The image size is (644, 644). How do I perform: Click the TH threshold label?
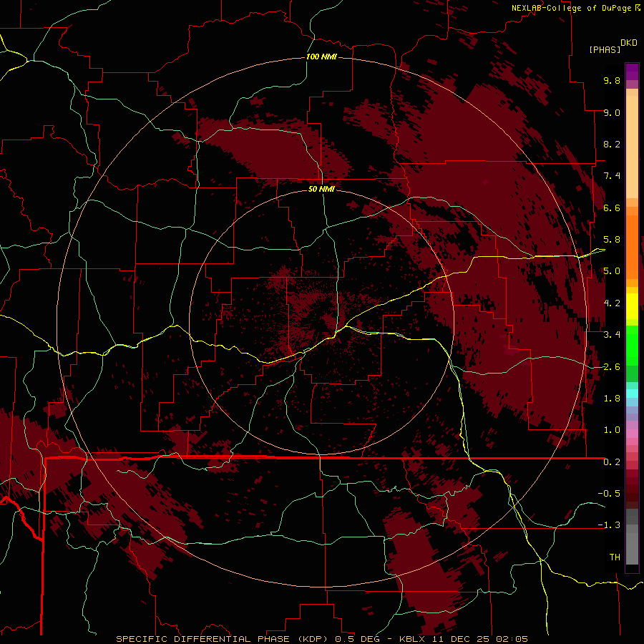pyautogui.click(x=615, y=557)
